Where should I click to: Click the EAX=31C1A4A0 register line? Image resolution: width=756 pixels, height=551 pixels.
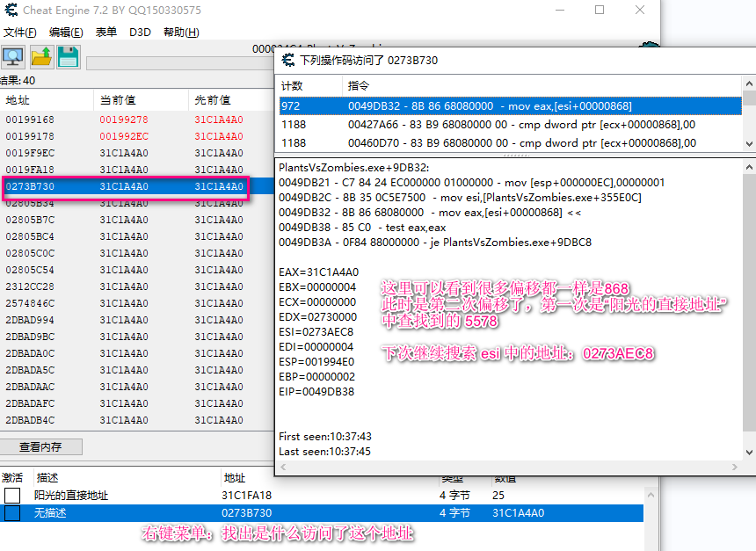[x=319, y=272]
